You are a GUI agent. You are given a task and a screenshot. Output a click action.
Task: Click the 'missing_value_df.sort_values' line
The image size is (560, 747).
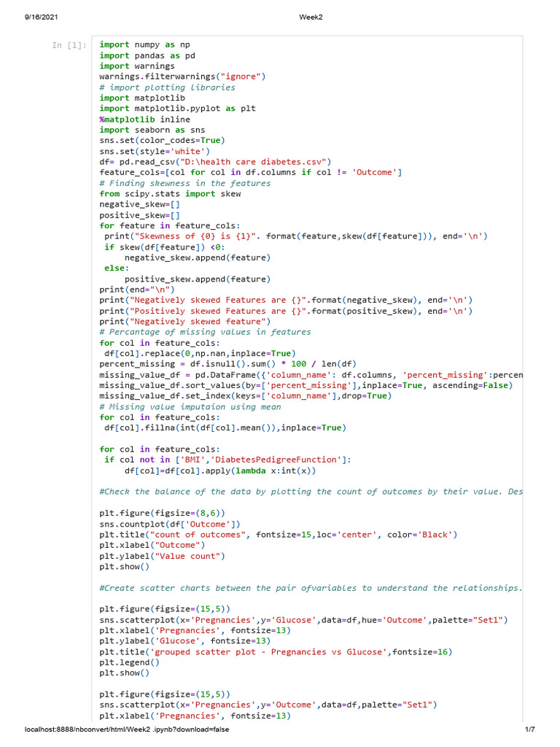pos(306,385)
